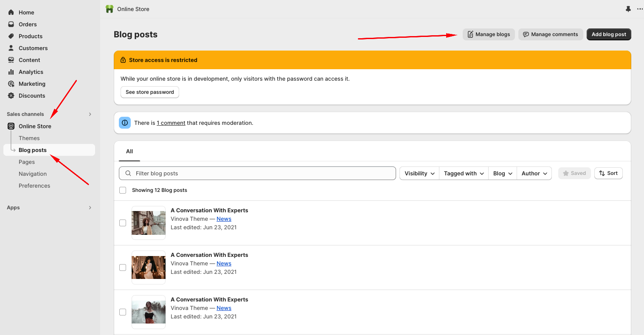The image size is (644, 335).
Task: Switch to the All tab
Action: click(x=129, y=151)
